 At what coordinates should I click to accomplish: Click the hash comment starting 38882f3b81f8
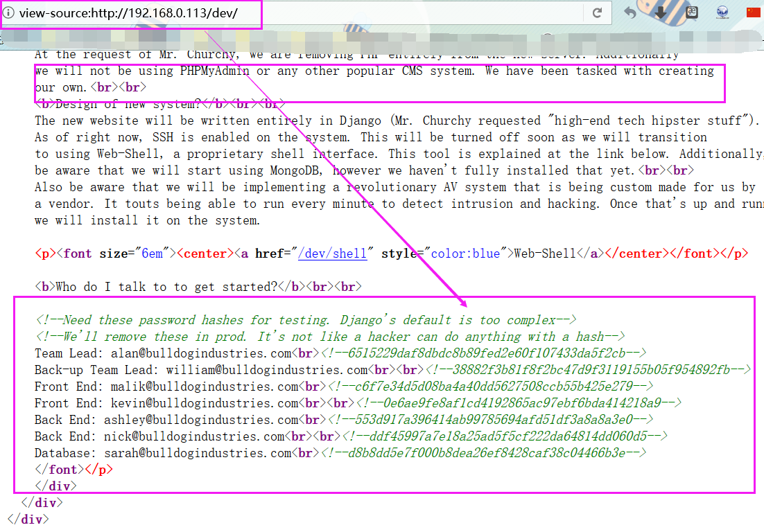[588, 370]
